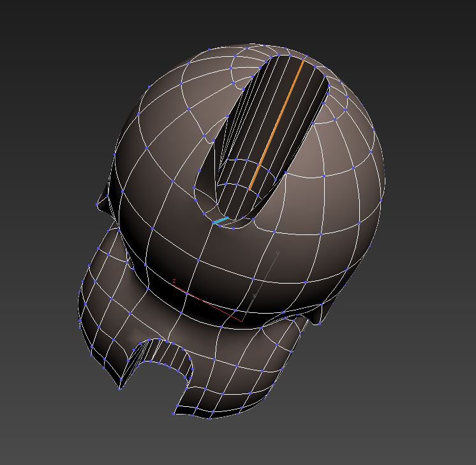Click the red "z" axis label
This screenshot has width=476, height=465.
[174, 281]
